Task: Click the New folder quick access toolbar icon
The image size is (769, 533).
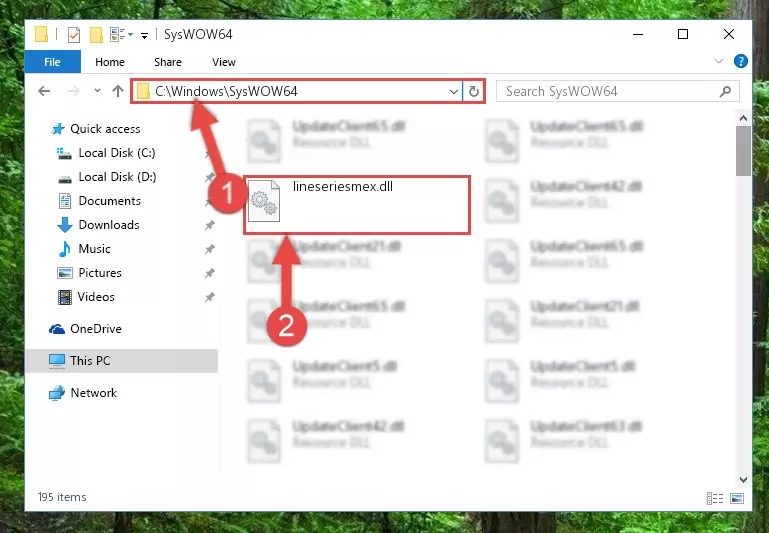Action: click(96, 34)
